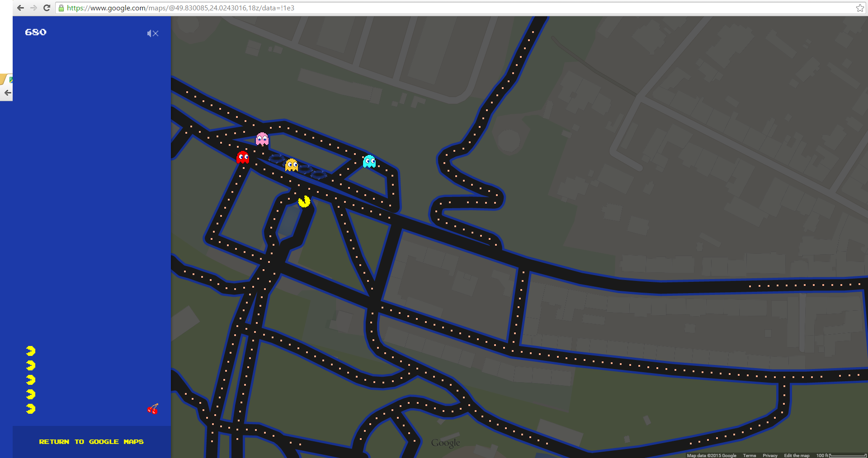868x458 pixels.
Task: Click the yellow Pac-Man on the map
Action: tap(304, 201)
